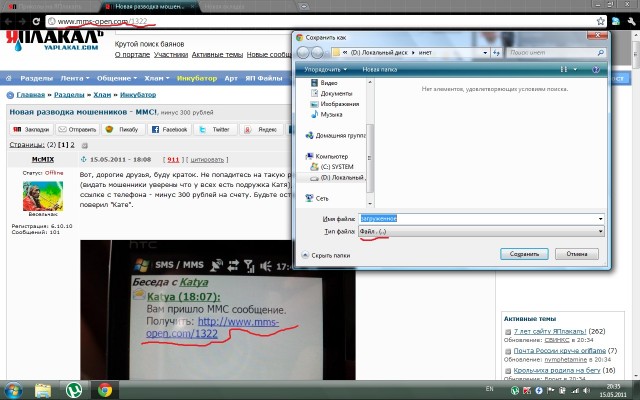The image size is (640, 400).
Task: Refresh the folder in the save dialog
Action: 496,53
